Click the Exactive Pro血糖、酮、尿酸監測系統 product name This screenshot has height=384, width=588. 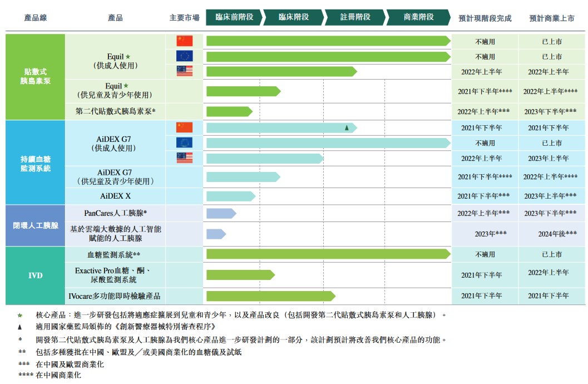point(113,275)
